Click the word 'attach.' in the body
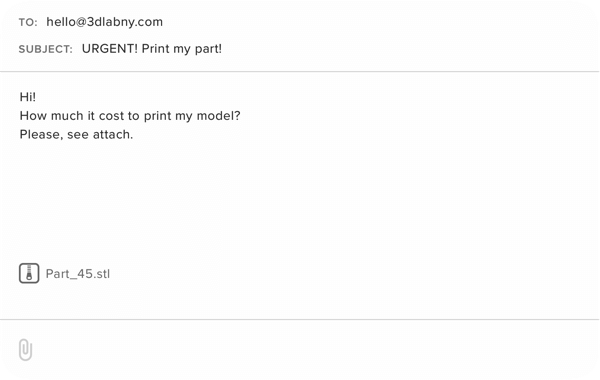This screenshot has height=380, width=600. (x=113, y=134)
